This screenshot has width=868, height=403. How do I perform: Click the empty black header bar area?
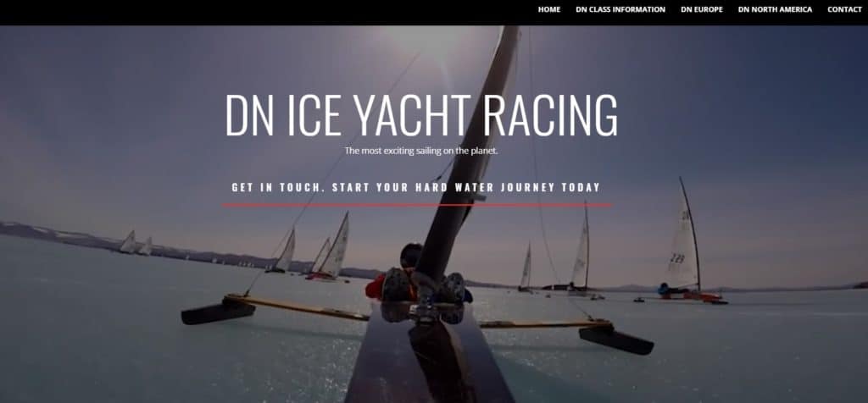coord(265,12)
